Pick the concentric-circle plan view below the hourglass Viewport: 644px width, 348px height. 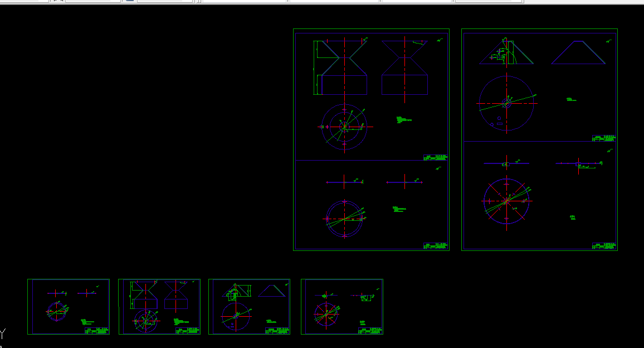pos(344,127)
